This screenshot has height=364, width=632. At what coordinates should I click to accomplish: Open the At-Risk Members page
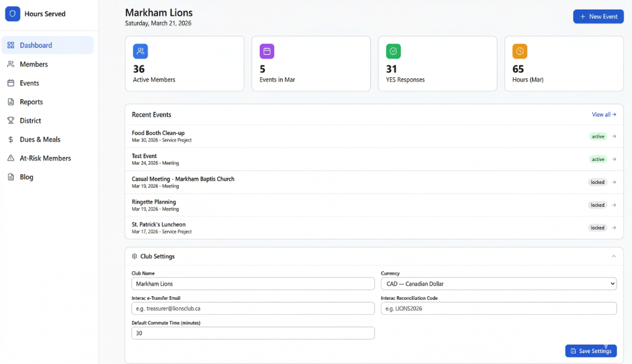(48, 158)
